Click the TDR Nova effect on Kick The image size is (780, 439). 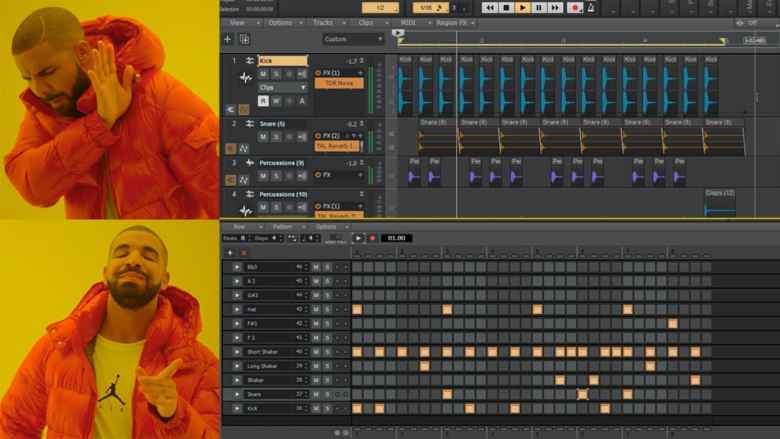point(338,83)
